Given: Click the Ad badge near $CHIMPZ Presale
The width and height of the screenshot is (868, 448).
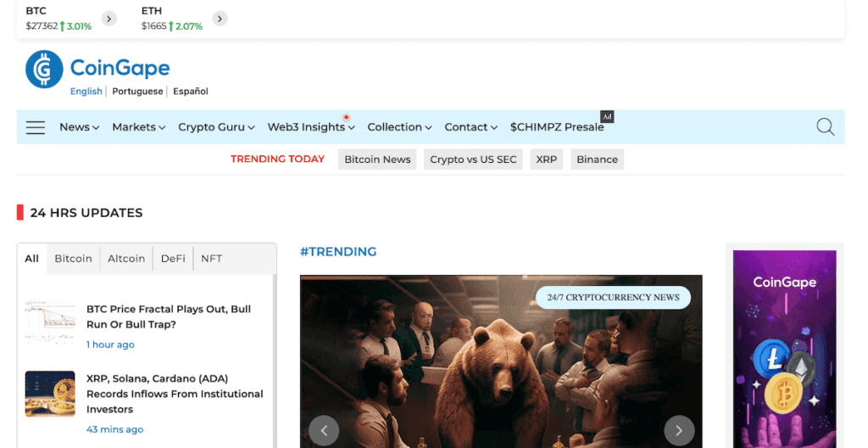Looking at the screenshot, I should tap(606, 116).
